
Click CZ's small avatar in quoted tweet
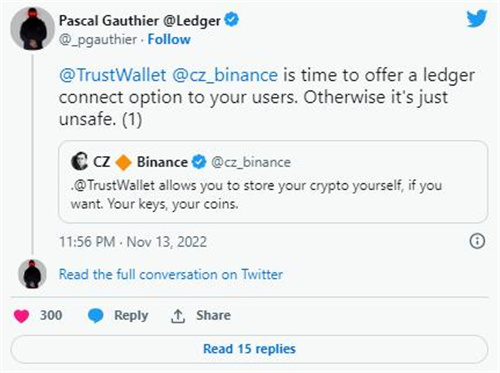point(79,161)
